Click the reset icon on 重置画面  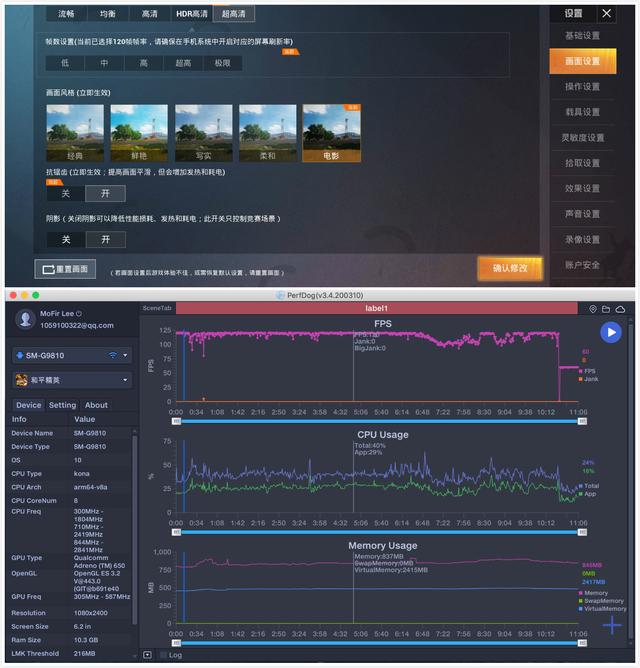tap(48, 269)
